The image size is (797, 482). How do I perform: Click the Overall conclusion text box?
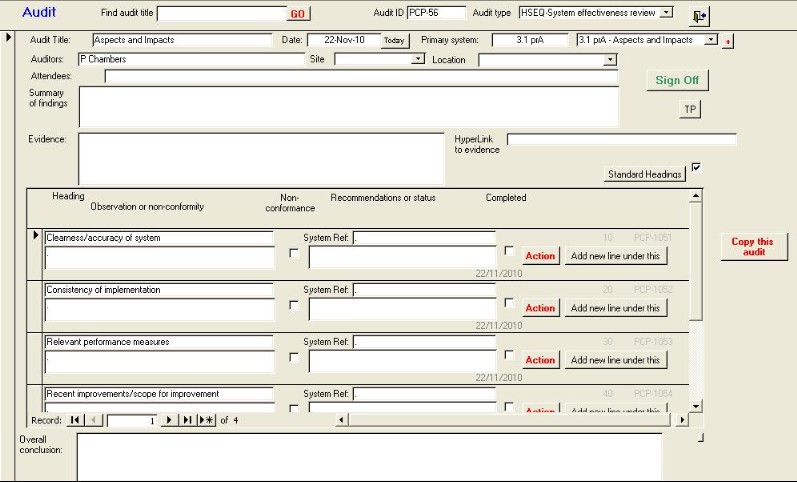coord(370,457)
